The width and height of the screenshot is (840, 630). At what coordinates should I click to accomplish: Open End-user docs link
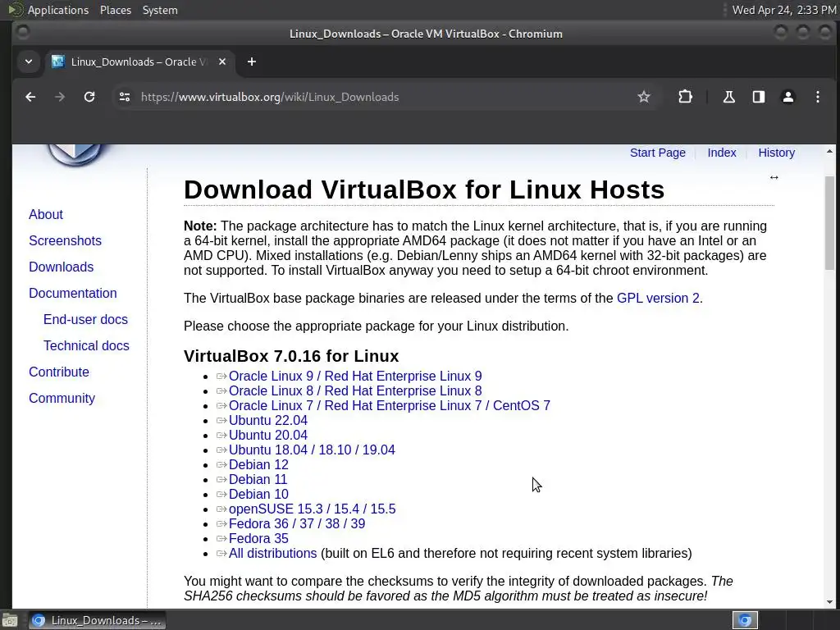pyautogui.click(x=85, y=319)
